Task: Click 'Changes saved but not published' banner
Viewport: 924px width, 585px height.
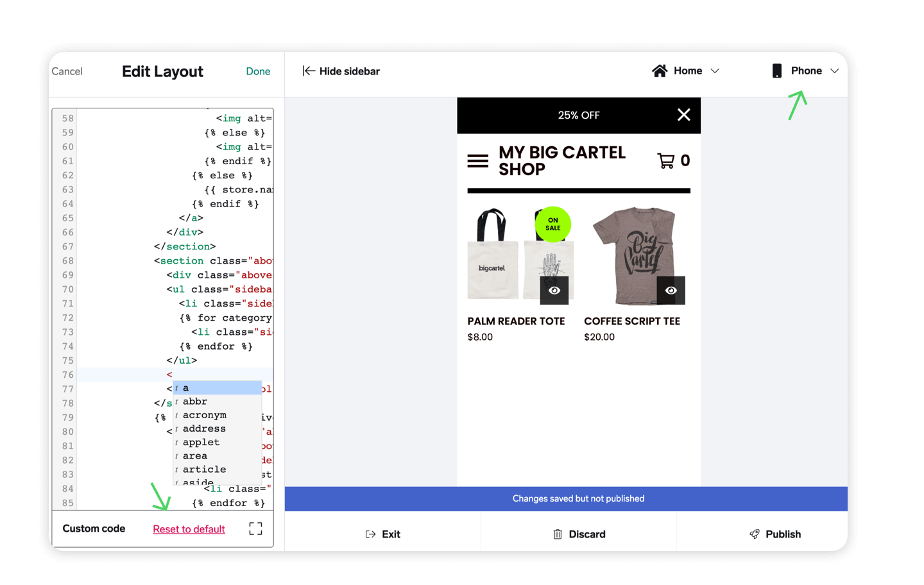Action: (566, 499)
